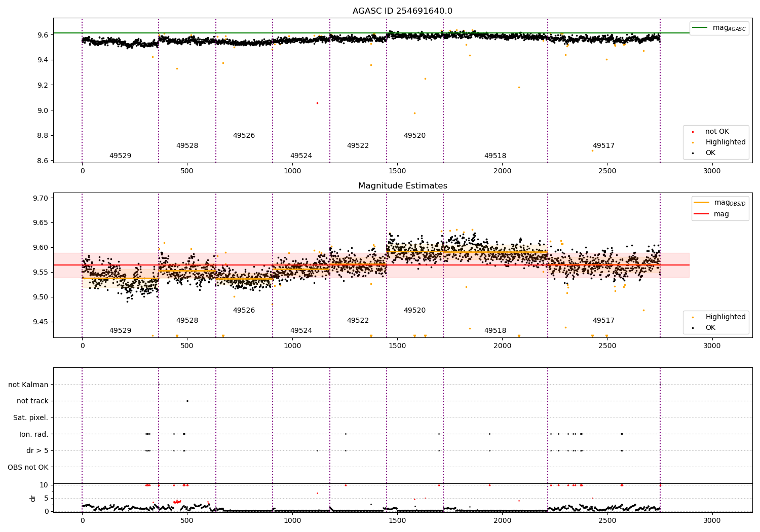The image size is (760, 532).
Task: Click obsid label 49518 in the top plot
Action: tap(495, 156)
